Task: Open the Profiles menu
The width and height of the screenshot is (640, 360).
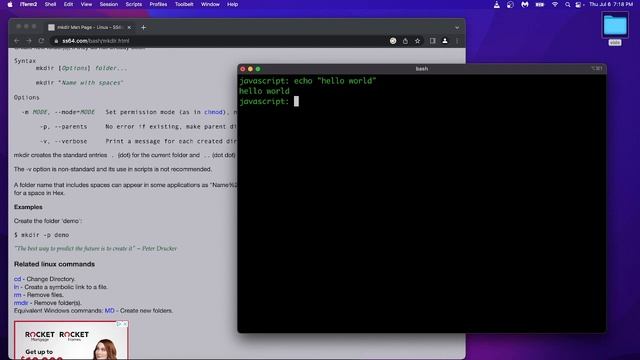Action: pyautogui.click(x=158, y=4)
